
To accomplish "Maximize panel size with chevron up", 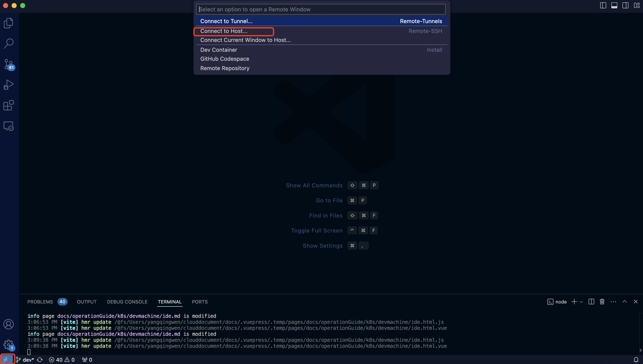I will tap(625, 302).
